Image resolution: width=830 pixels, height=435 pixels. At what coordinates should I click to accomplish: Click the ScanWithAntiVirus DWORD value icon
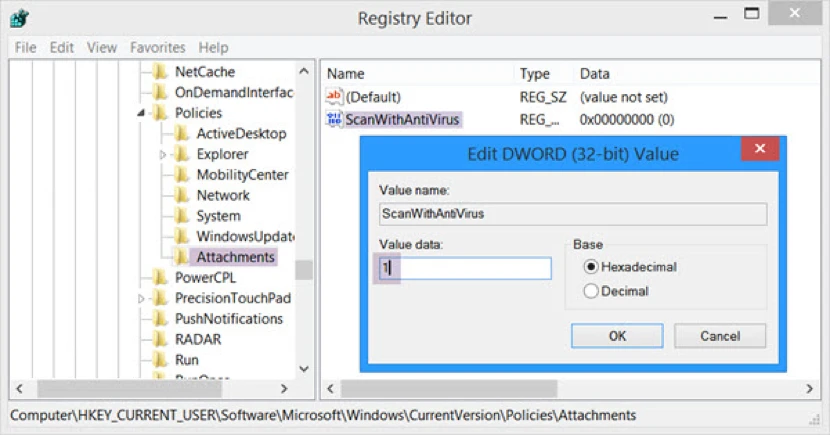(x=334, y=120)
